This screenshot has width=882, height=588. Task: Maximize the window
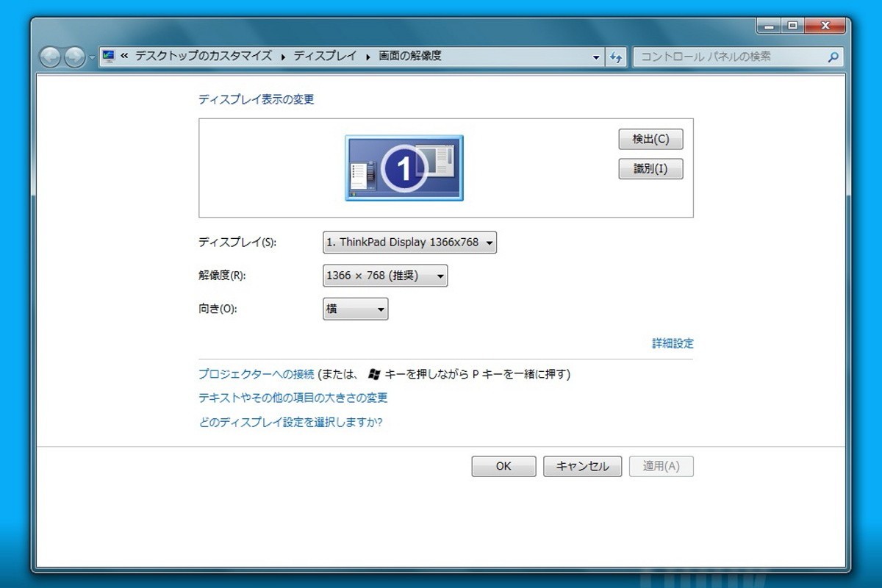pyautogui.click(x=792, y=25)
